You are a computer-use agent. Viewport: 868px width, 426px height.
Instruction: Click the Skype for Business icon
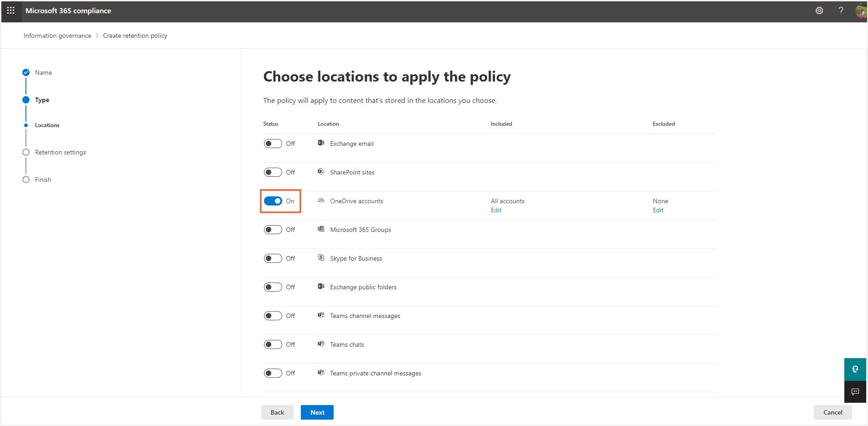(x=321, y=258)
